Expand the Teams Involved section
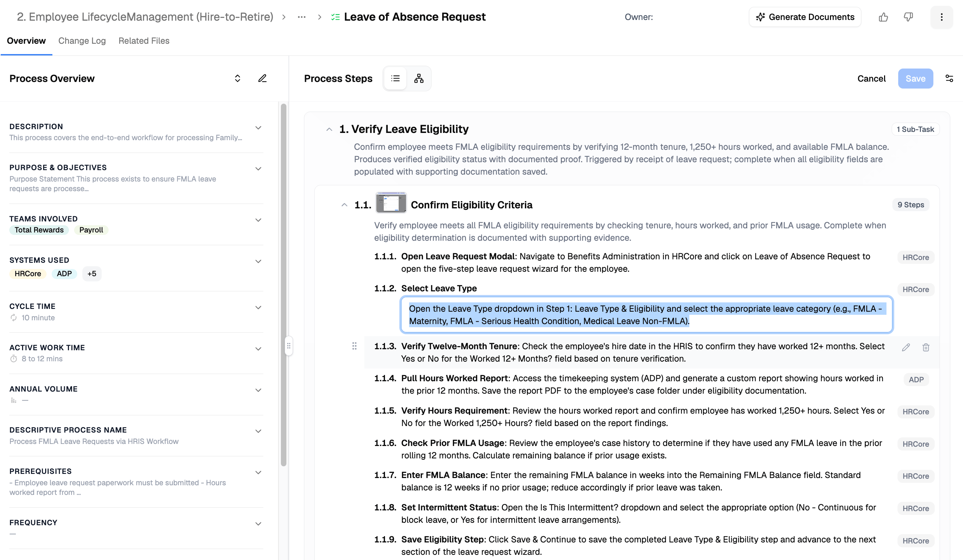963x560 pixels. coord(259,220)
